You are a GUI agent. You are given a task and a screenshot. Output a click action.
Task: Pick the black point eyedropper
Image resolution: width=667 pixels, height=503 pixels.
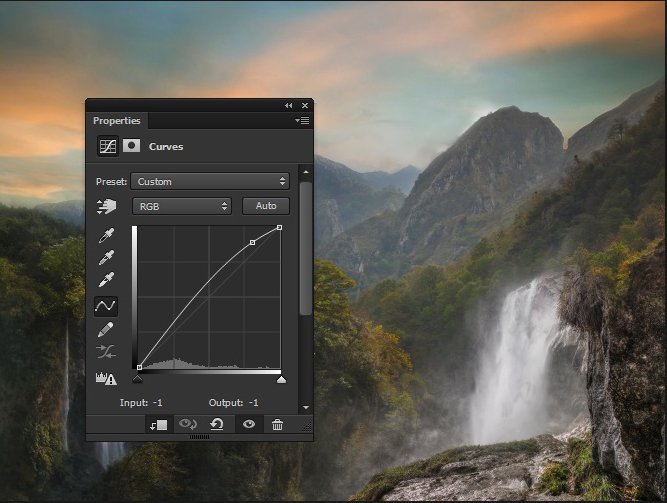pos(105,237)
